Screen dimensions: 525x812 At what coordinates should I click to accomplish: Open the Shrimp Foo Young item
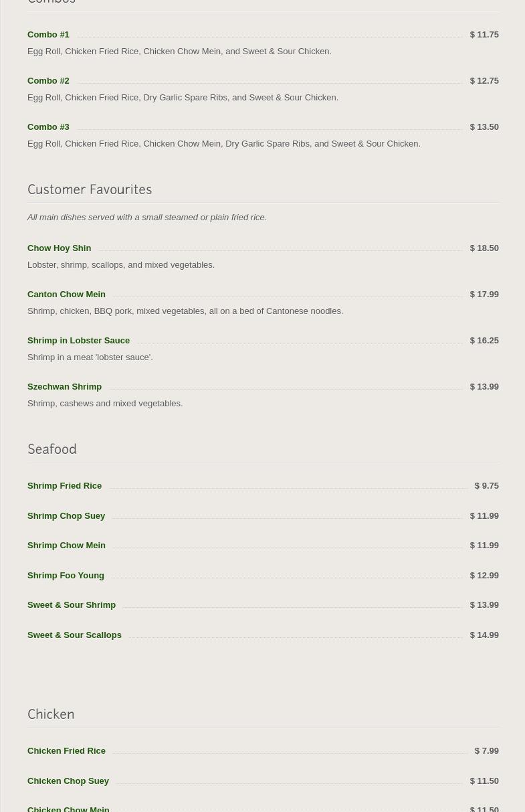click(66, 576)
